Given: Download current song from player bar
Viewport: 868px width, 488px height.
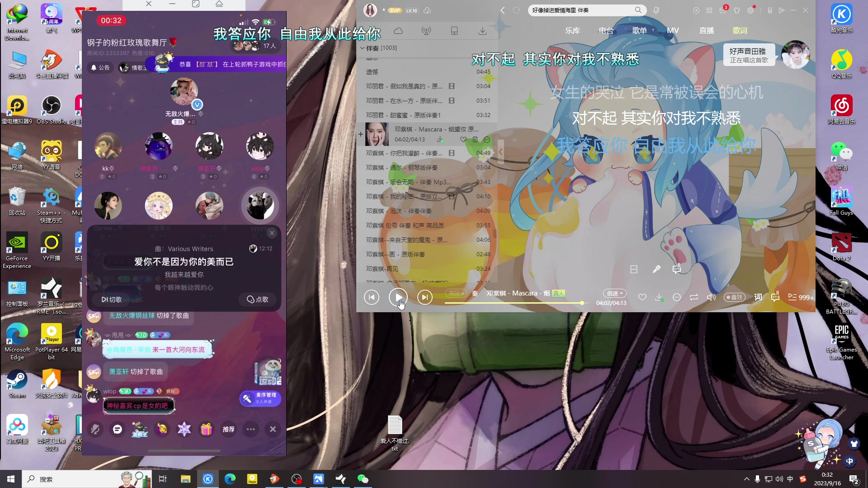Looking at the screenshot, I should click(x=659, y=297).
